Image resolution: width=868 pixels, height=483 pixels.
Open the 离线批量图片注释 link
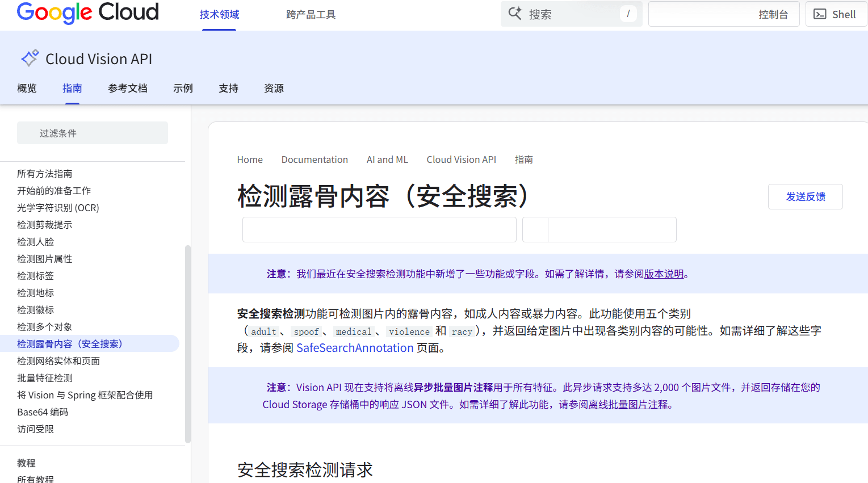(628, 405)
